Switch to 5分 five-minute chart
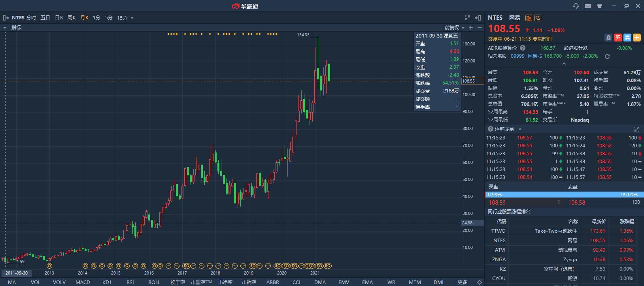Viewport: 644px width, 286px height. (109, 18)
